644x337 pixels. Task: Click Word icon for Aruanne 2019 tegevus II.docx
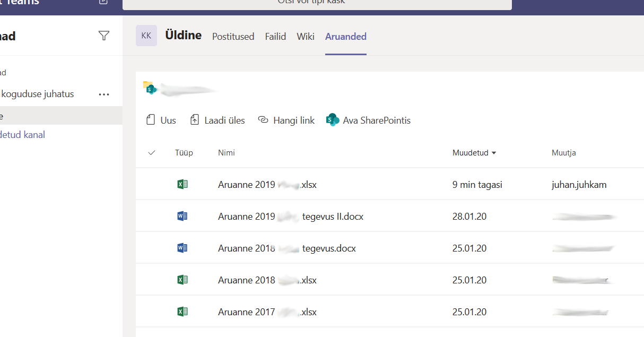pos(182,217)
